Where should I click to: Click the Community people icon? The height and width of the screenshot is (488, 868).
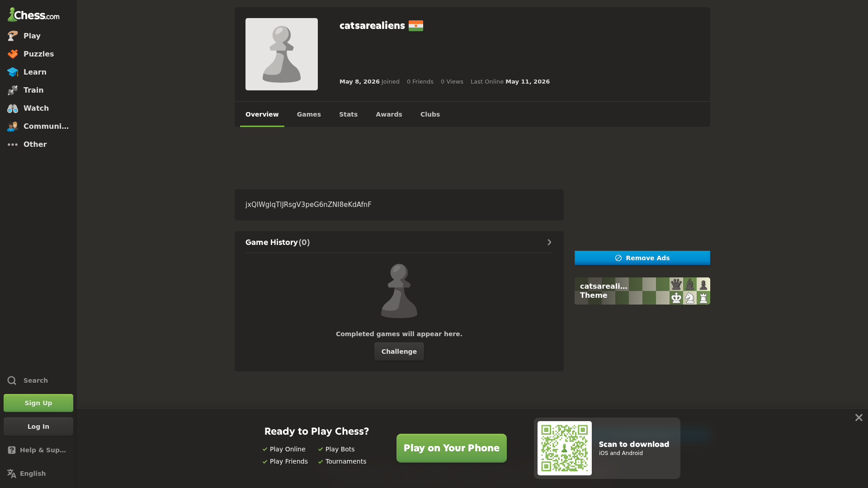pos(13,126)
